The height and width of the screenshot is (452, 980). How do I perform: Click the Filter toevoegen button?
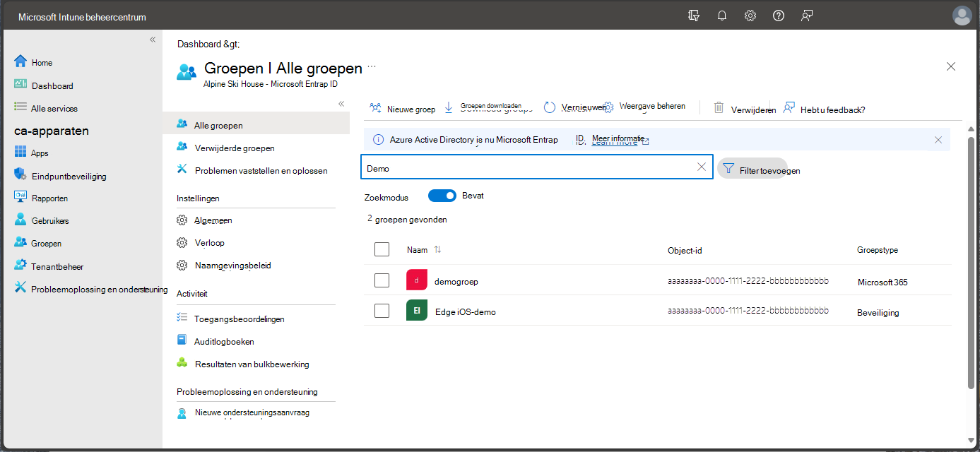tap(752, 168)
